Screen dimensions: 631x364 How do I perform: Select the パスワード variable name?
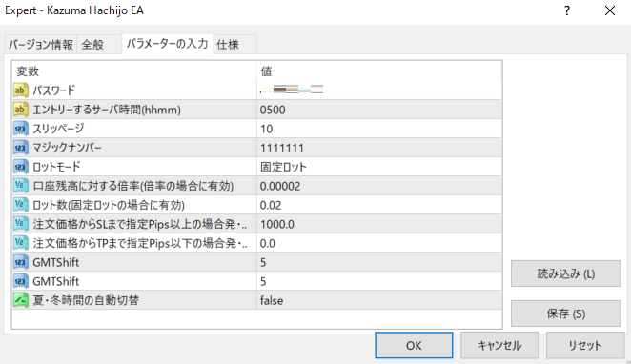(x=54, y=91)
